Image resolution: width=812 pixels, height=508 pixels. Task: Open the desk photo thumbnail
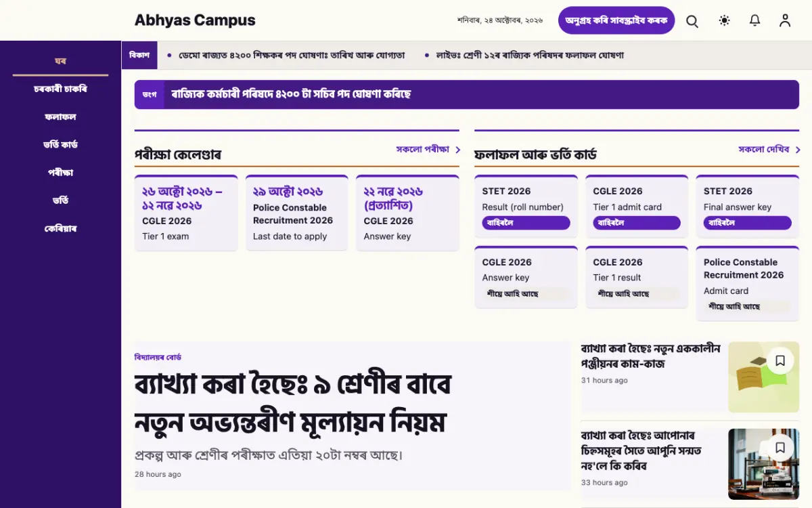(x=763, y=464)
